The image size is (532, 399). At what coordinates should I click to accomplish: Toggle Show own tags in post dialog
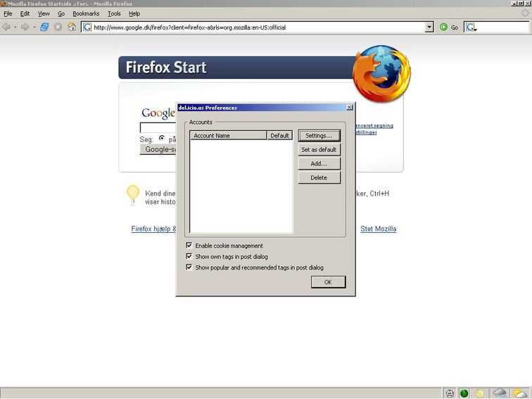[x=189, y=256]
